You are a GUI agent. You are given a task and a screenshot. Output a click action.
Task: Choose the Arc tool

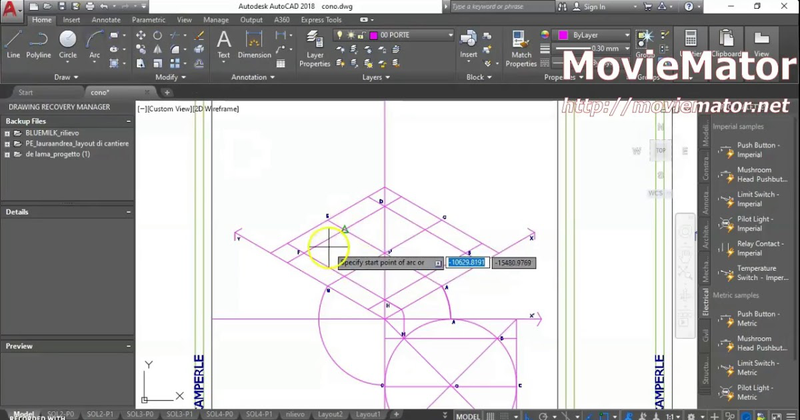click(x=94, y=44)
